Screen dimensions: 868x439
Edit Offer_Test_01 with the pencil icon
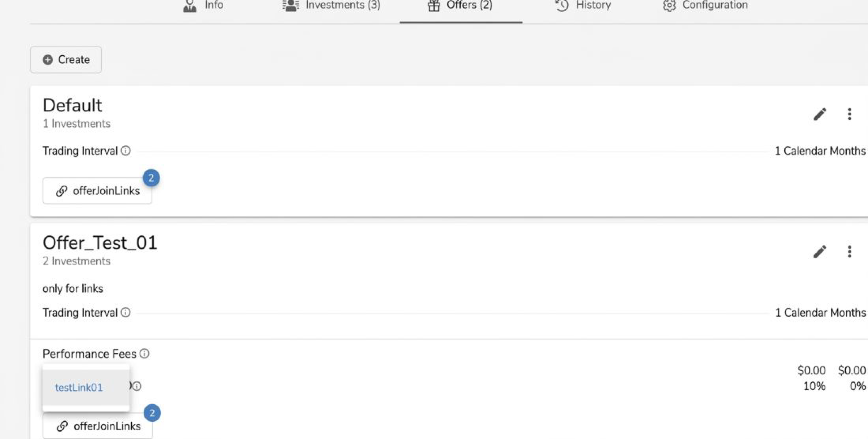[x=820, y=252]
